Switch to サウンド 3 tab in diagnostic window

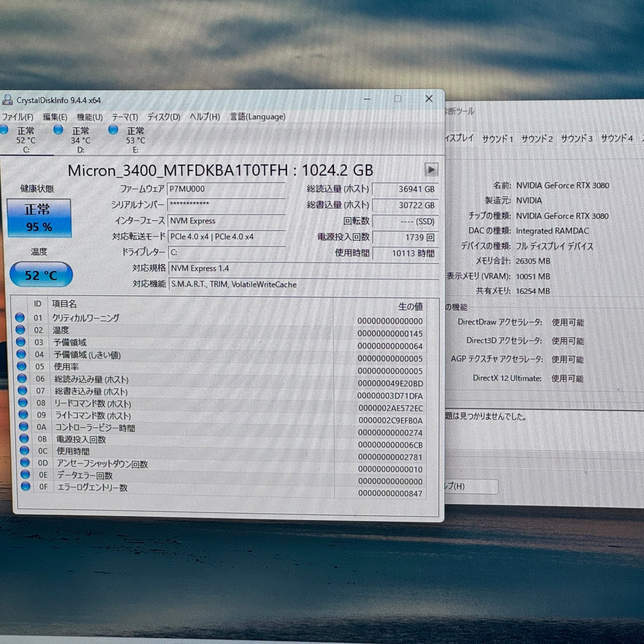[577, 139]
